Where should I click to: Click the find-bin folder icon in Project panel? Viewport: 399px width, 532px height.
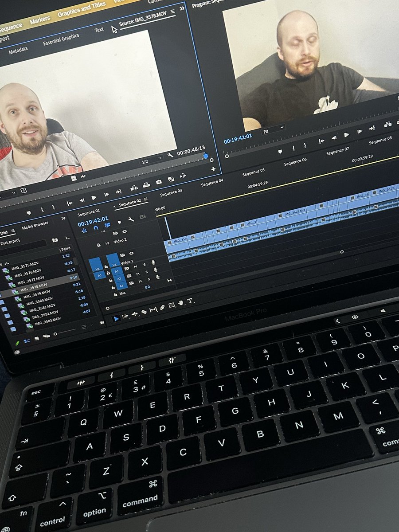point(55,240)
